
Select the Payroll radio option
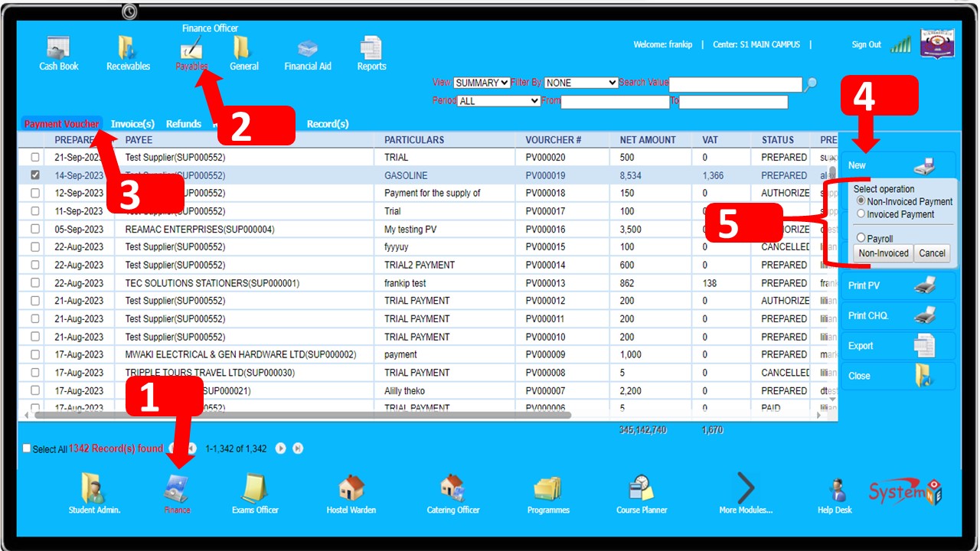(861, 238)
